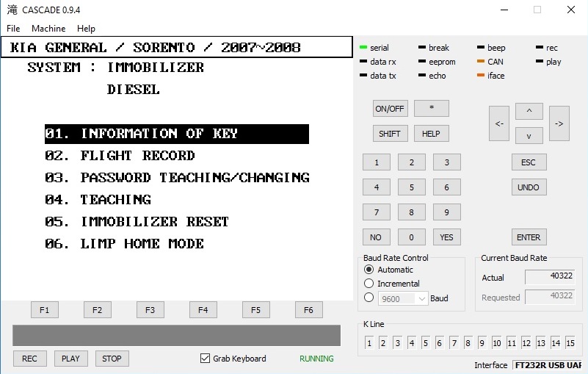This screenshot has height=374, width=588.
Task: Click the asterisk keypad button
Action: click(431, 109)
